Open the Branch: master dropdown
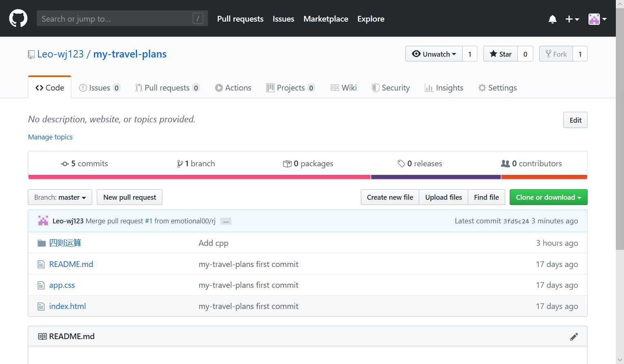 point(60,197)
